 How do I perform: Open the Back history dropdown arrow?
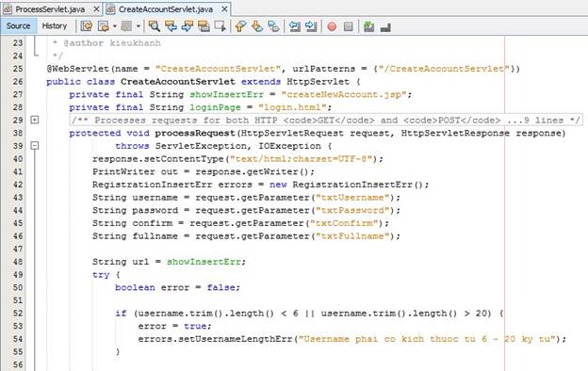point(114,26)
